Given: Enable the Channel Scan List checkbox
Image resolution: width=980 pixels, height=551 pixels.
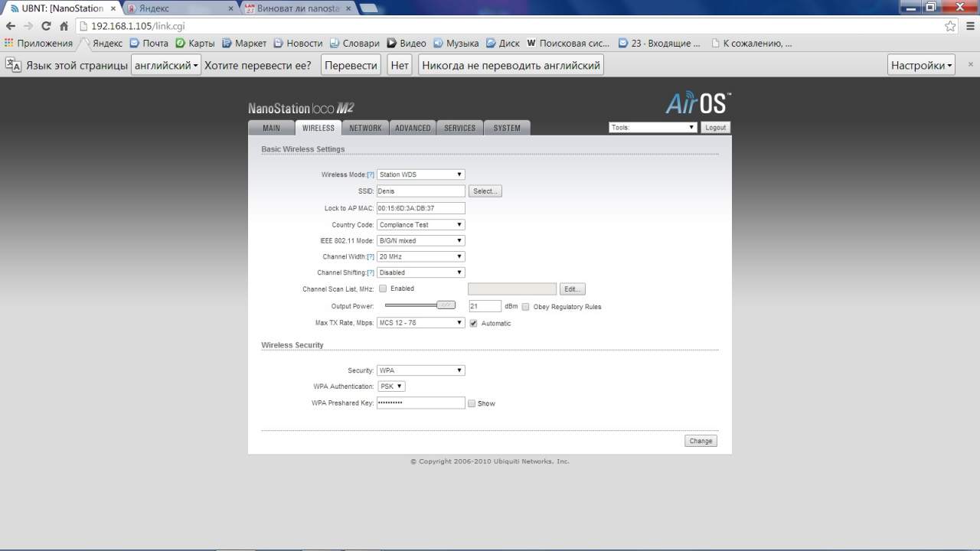Looking at the screenshot, I should click(x=383, y=289).
